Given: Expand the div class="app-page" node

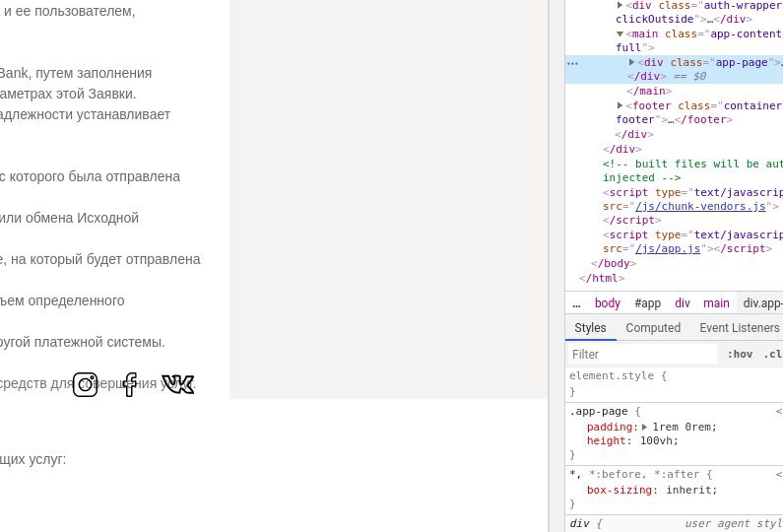Looking at the screenshot, I should click(x=631, y=62).
